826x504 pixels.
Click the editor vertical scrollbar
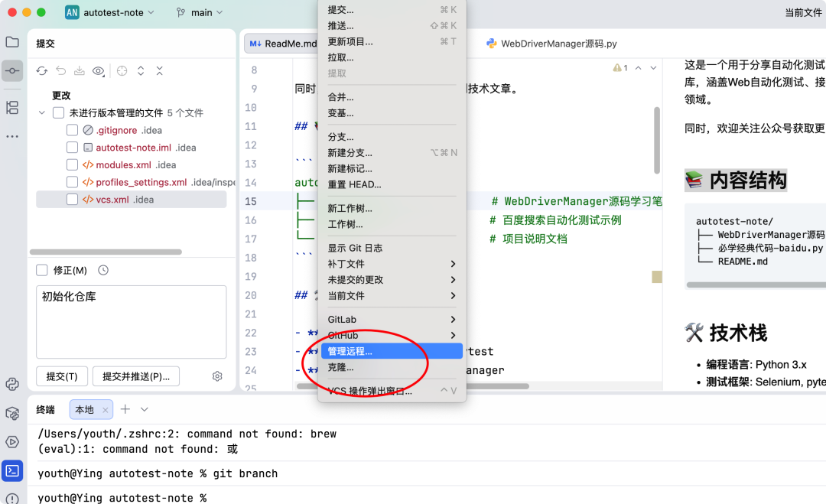pos(657,141)
